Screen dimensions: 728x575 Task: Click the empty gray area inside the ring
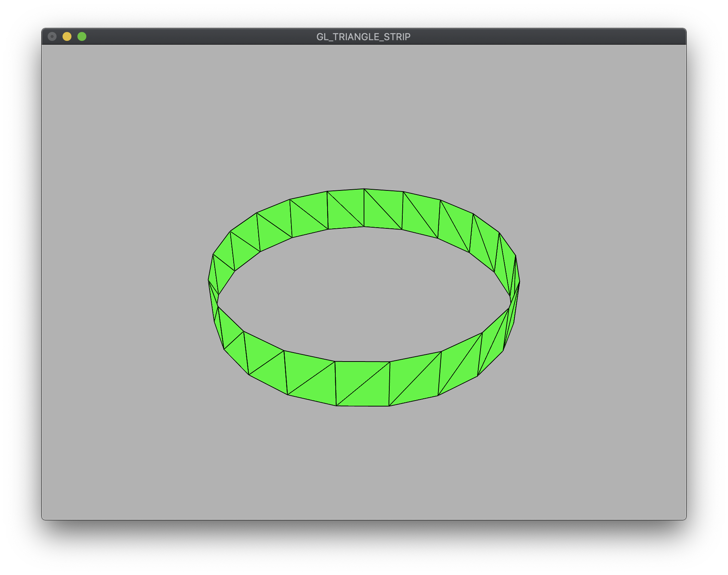363,294
